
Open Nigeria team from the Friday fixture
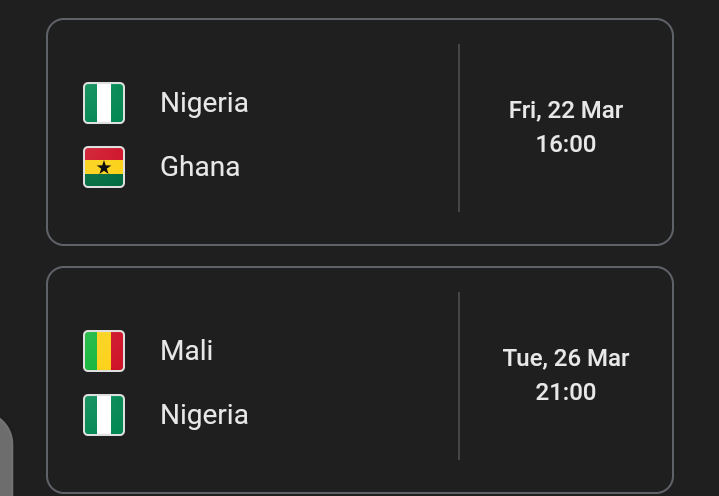[x=204, y=103]
